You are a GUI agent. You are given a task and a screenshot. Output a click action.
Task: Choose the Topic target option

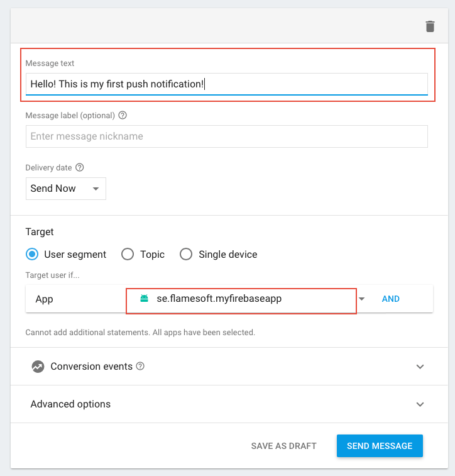click(x=128, y=255)
